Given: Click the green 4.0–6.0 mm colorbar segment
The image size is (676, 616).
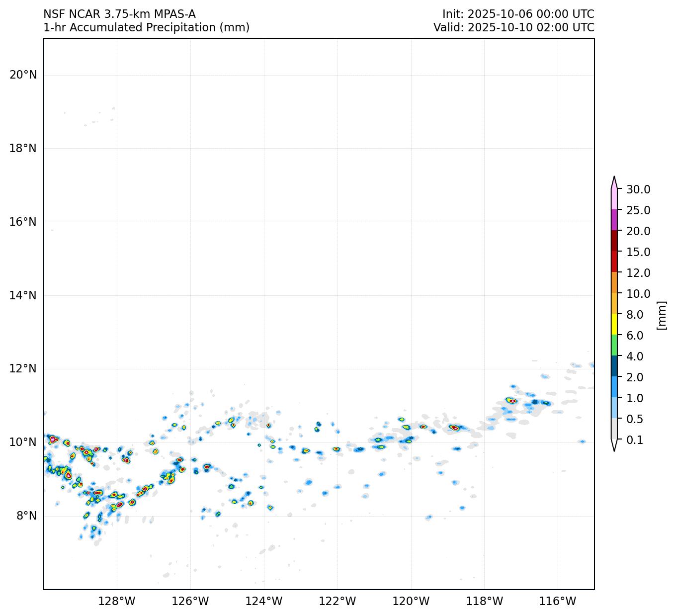Looking at the screenshot, I should 614,345.
